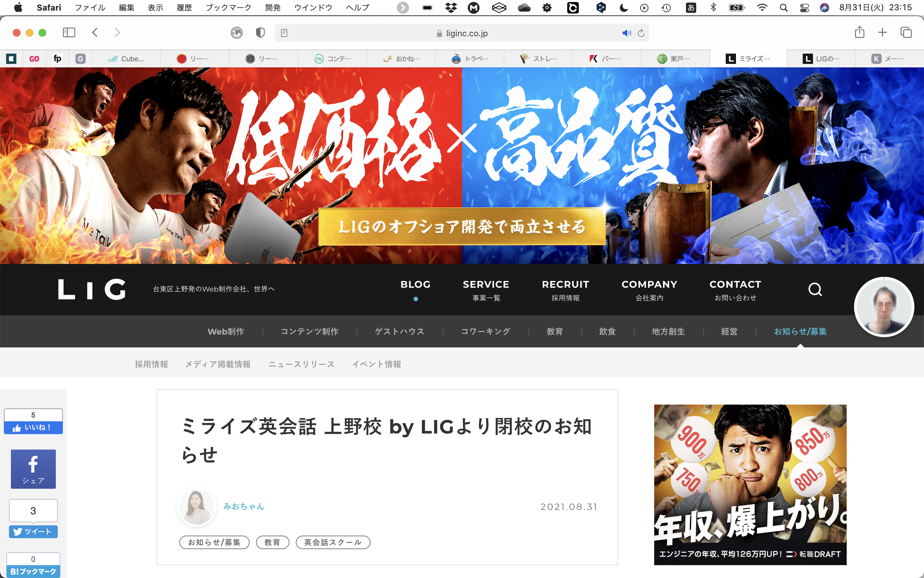Select the コンテンツ制作 category
Viewport: 924px width, 578px height.
(310, 331)
